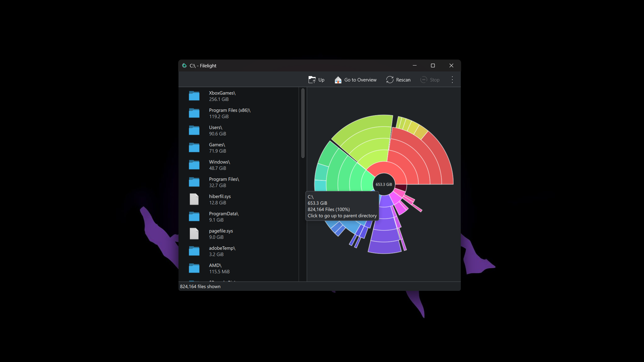Select the Windows\ 48.7 GiB entry text
The width and height of the screenshot is (644, 362).
[x=219, y=165]
